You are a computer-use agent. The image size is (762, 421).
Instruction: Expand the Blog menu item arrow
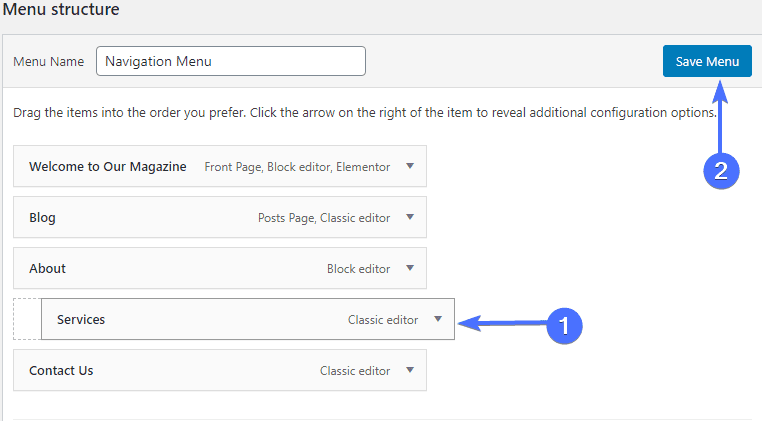[410, 217]
